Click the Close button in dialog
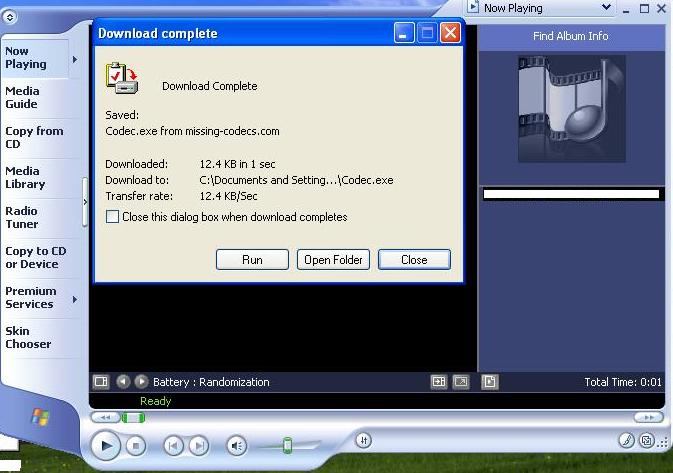The image size is (673, 473). tap(414, 260)
